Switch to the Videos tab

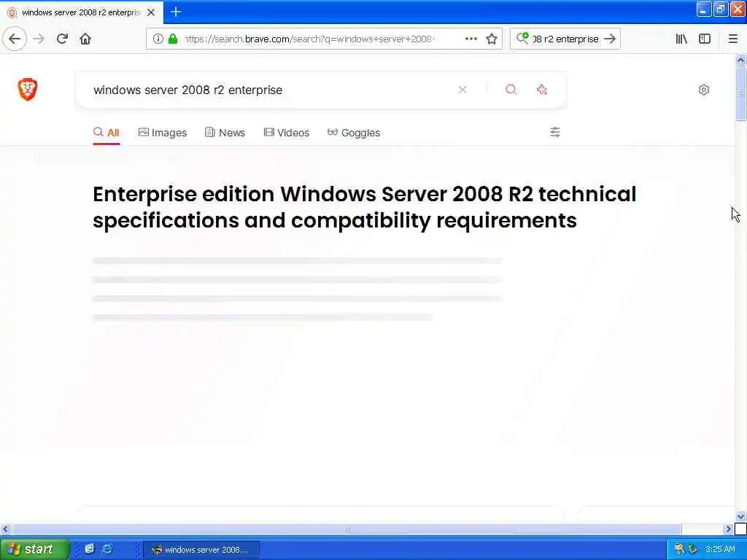[286, 133]
